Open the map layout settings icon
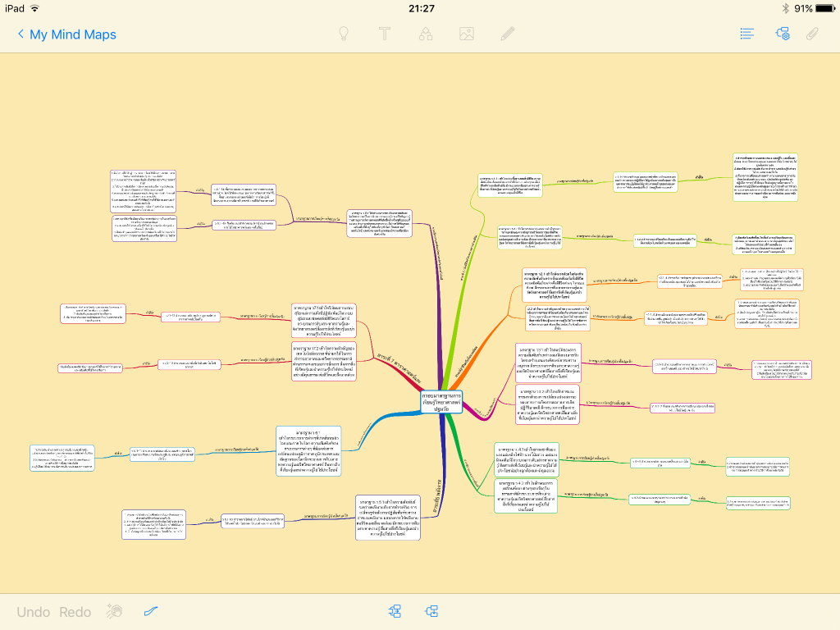Image resolution: width=840 pixels, height=630 pixels. pos(783,34)
